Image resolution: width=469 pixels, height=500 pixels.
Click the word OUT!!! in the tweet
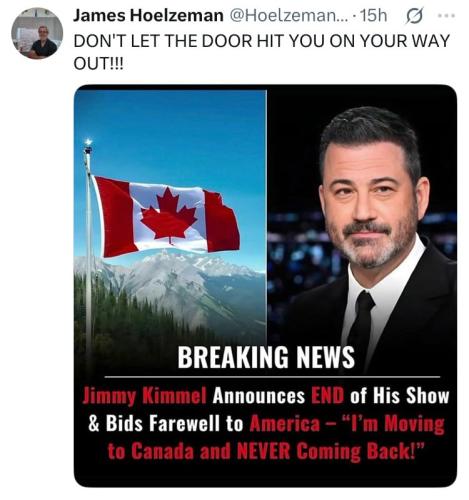[98, 64]
